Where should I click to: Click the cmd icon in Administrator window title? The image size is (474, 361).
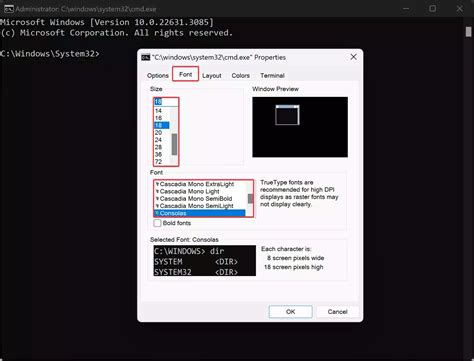(x=9, y=9)
